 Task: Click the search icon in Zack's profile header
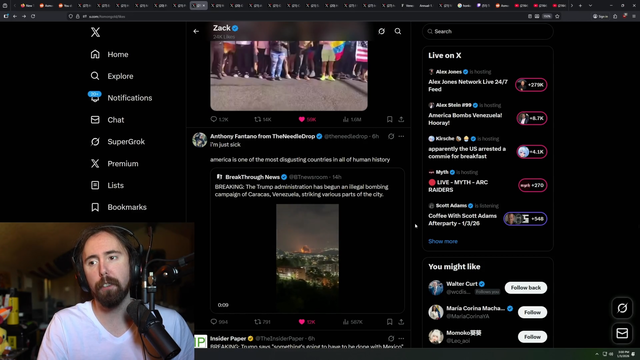click(x=398, y=31)
